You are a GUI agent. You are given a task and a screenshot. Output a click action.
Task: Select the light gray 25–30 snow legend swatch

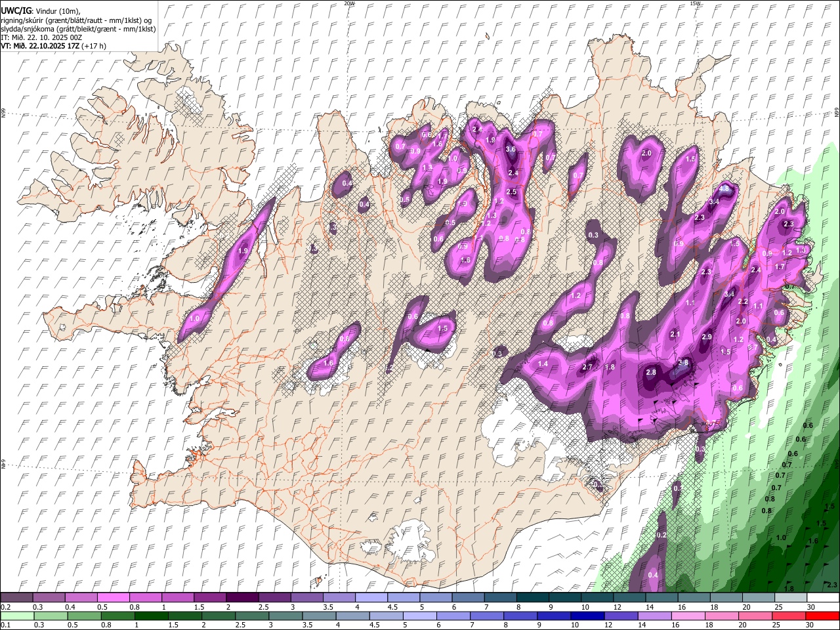point(790,598)
